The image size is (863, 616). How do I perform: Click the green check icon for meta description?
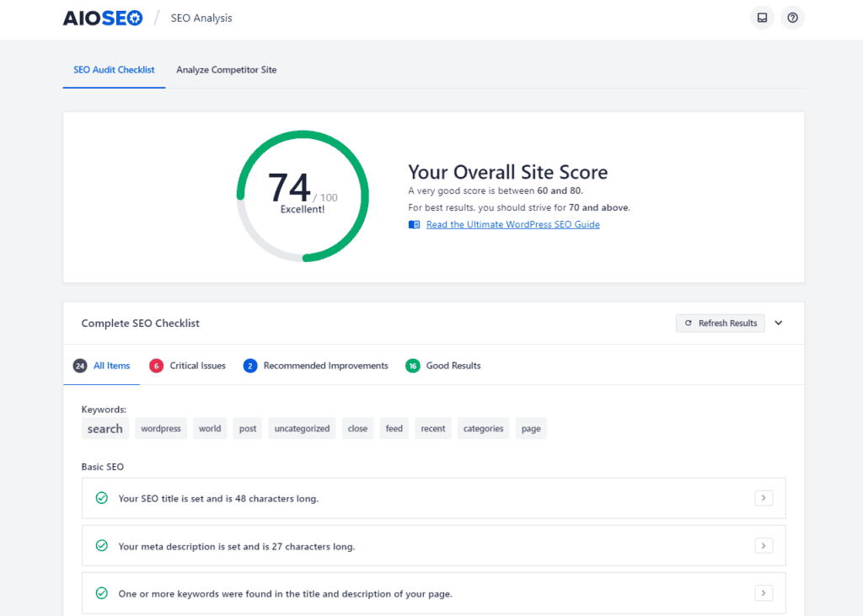(102, 546)
